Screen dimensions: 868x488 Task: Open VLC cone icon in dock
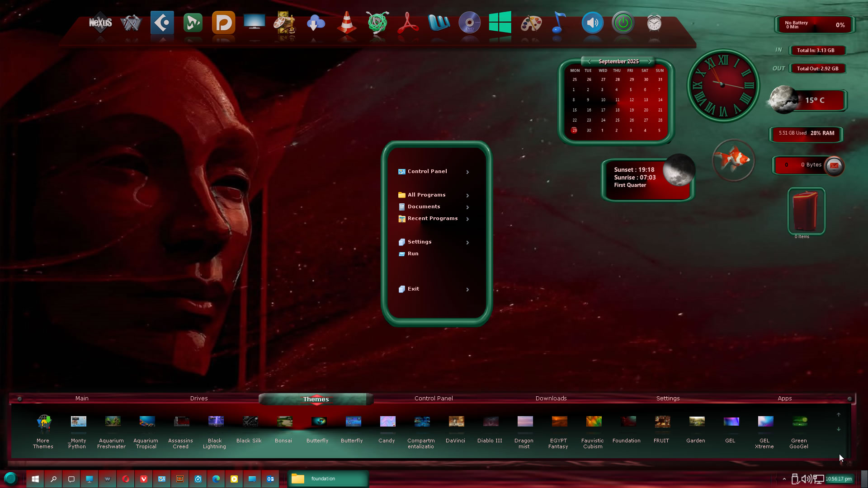pos(347,23)
